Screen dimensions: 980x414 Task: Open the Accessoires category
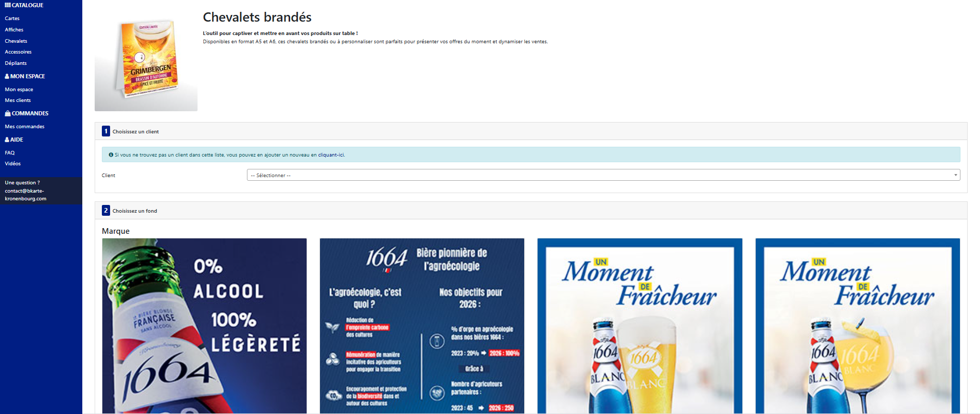click(18, 52)
